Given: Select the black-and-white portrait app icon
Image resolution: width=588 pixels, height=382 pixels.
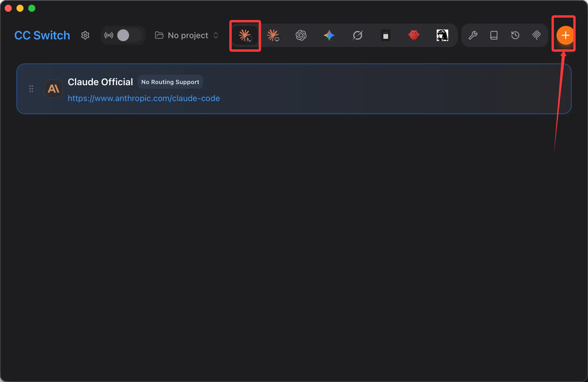Looking at the screenshot, I should (442, 35).
